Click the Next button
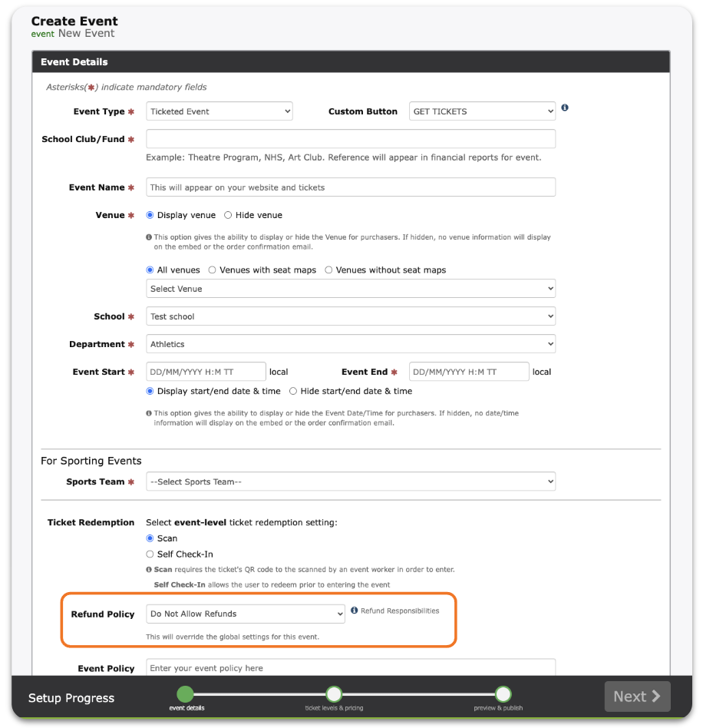 pyautogui.click(x=637, y=697)
